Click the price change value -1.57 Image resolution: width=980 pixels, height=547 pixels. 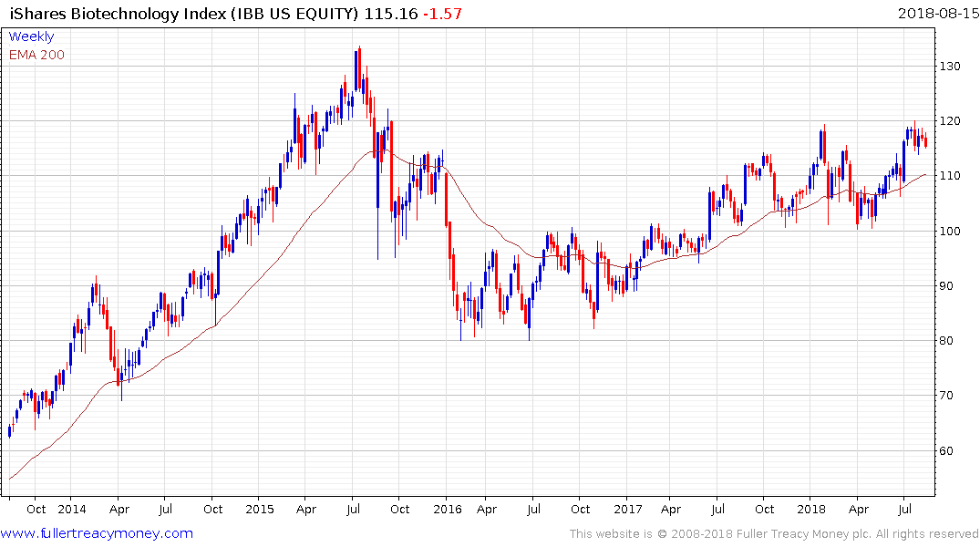[x=442, y=14]
